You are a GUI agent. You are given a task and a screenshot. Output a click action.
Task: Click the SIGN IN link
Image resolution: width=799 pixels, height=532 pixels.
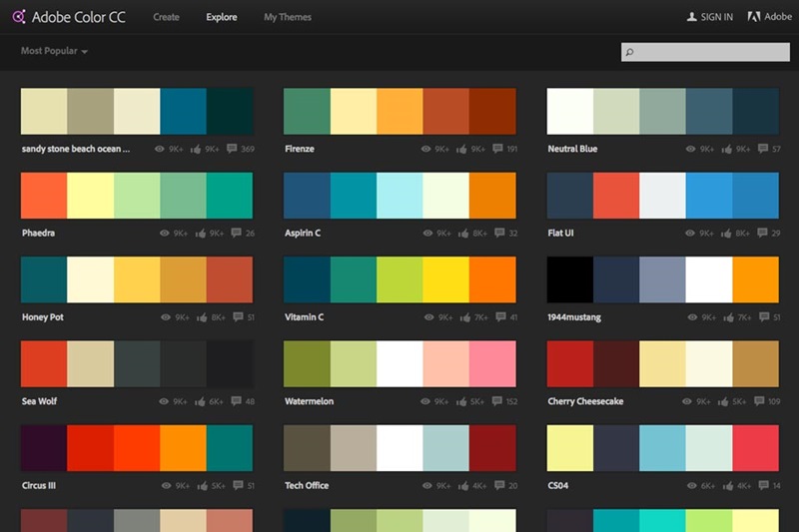pyautogui.click(x=710, y=17)
